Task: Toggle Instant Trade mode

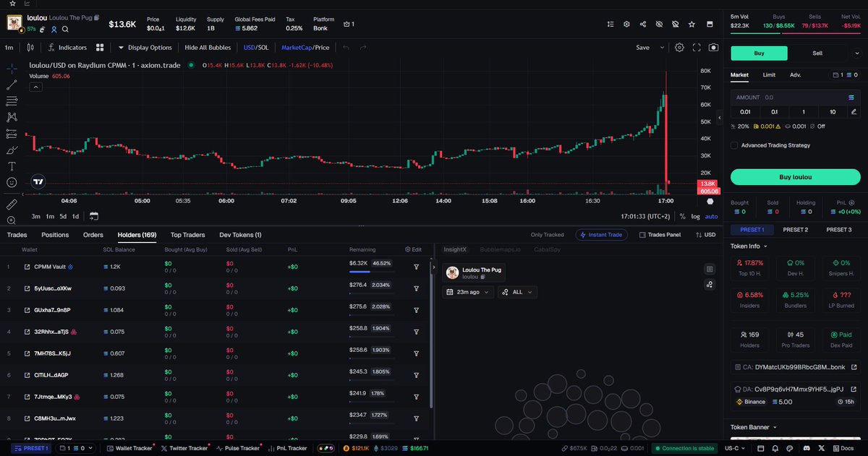Action: (x=602, y=235)
